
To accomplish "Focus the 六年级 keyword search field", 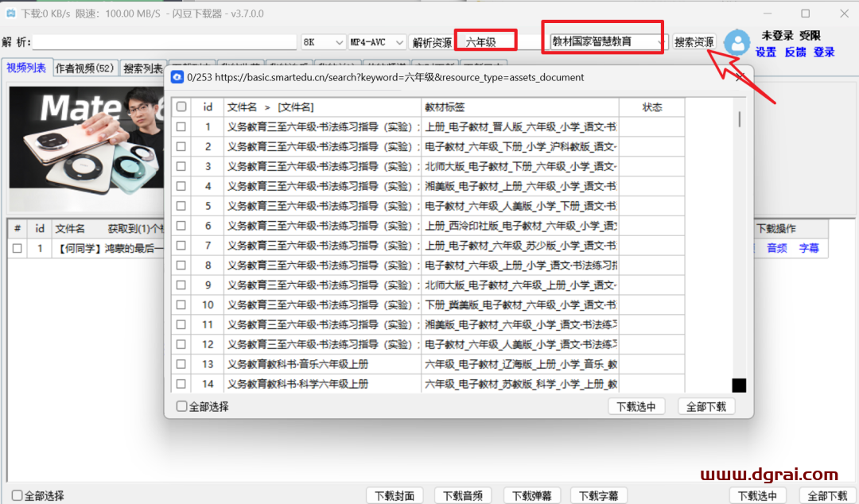I will click(486, 41).
